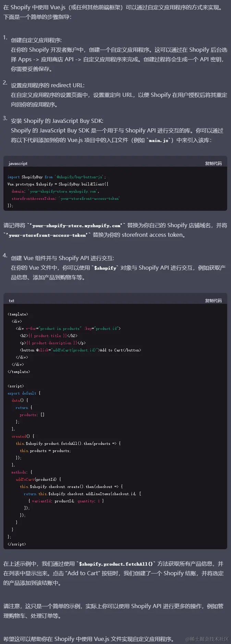The image size is (231, 644).
Task: Click the 'addToCart(productId) {' code line
Action: point(38,479)
